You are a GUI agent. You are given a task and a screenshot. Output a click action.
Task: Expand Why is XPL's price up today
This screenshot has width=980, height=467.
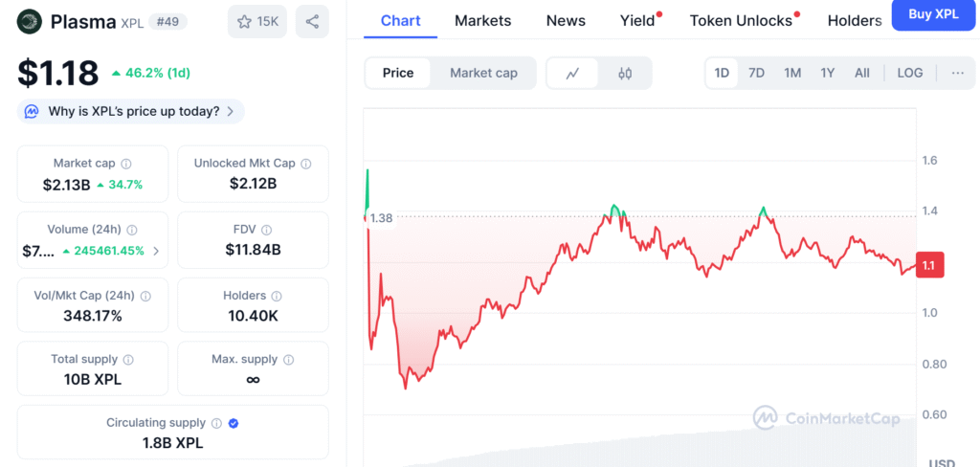coord(131,112)
